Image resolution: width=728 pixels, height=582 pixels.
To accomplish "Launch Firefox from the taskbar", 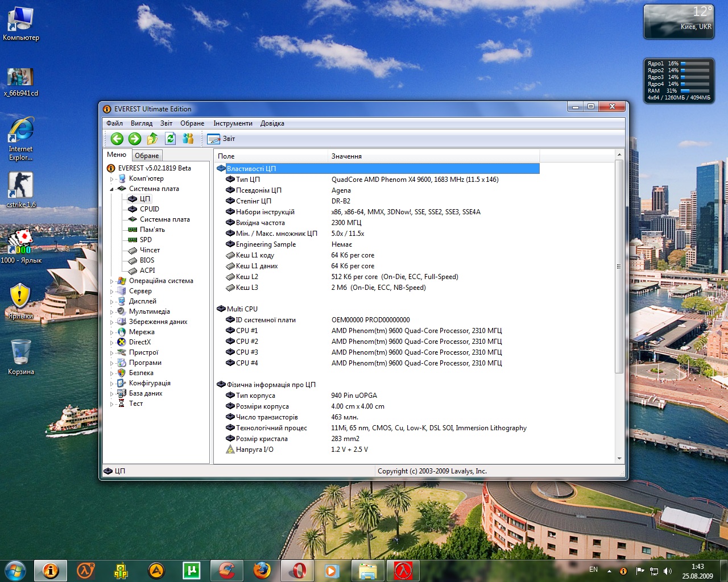I will pyautogui.click(x=262, y=570).
